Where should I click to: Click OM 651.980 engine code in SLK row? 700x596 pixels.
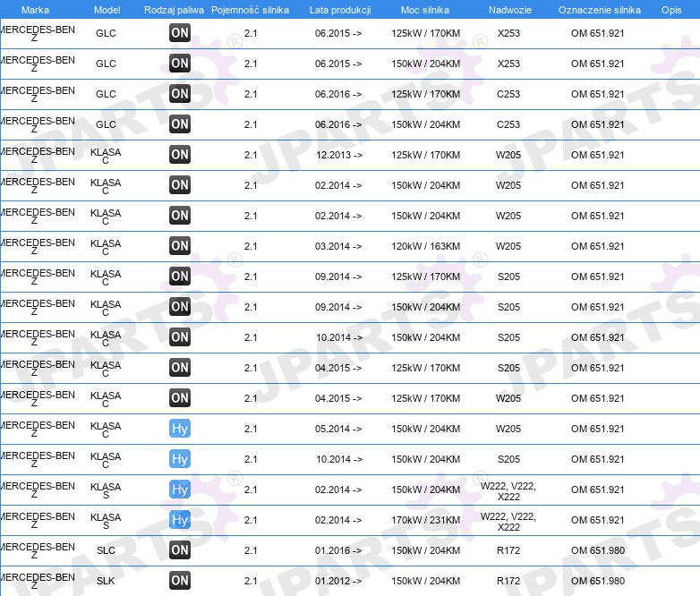point(598,581)
